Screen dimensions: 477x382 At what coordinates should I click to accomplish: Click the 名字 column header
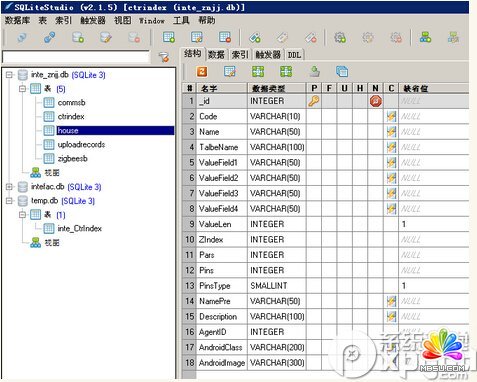pos(222,88)
